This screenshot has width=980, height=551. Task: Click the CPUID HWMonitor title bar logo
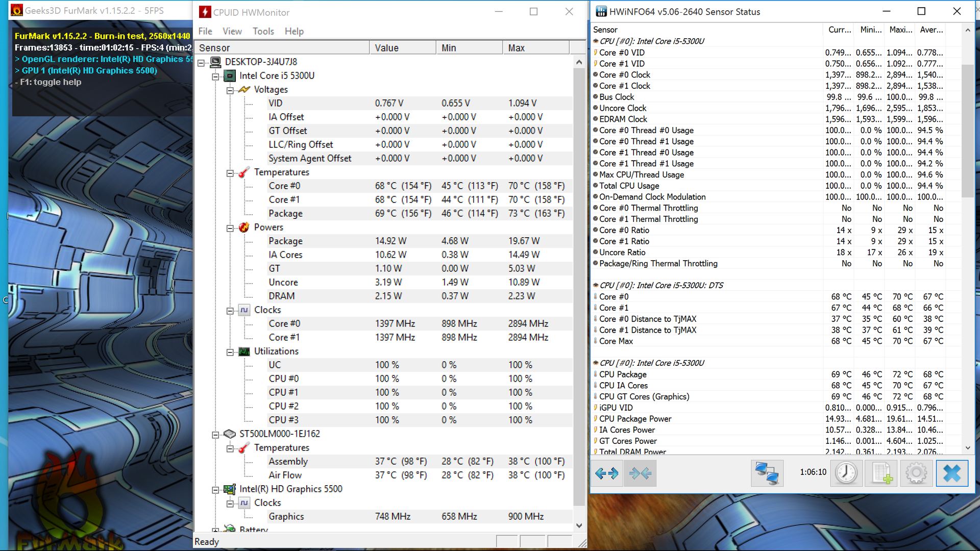[x=205, y=12]
